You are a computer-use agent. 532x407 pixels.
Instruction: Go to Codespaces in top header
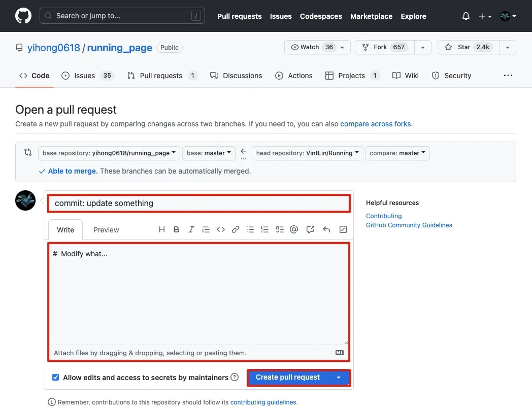[321, 16]
